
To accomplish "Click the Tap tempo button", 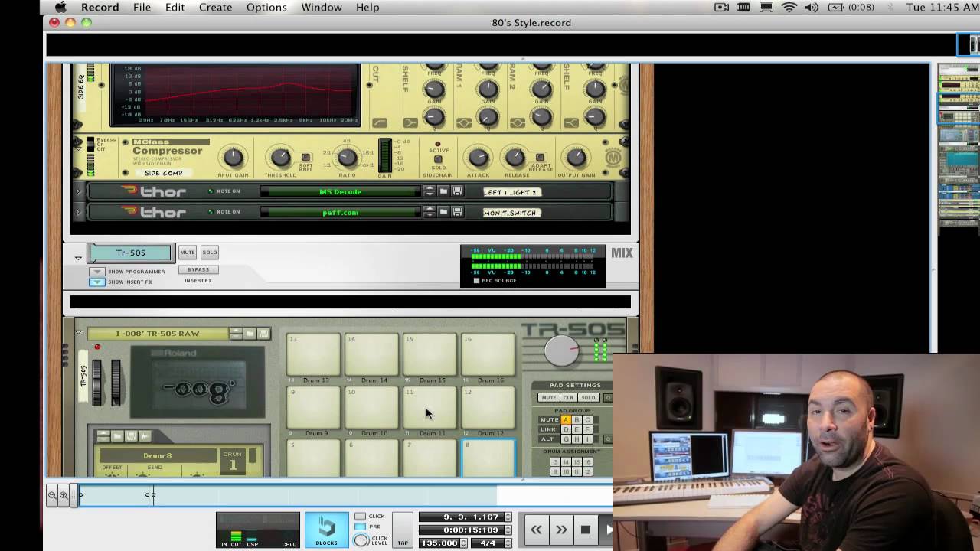I will click(x=403, y=530).
